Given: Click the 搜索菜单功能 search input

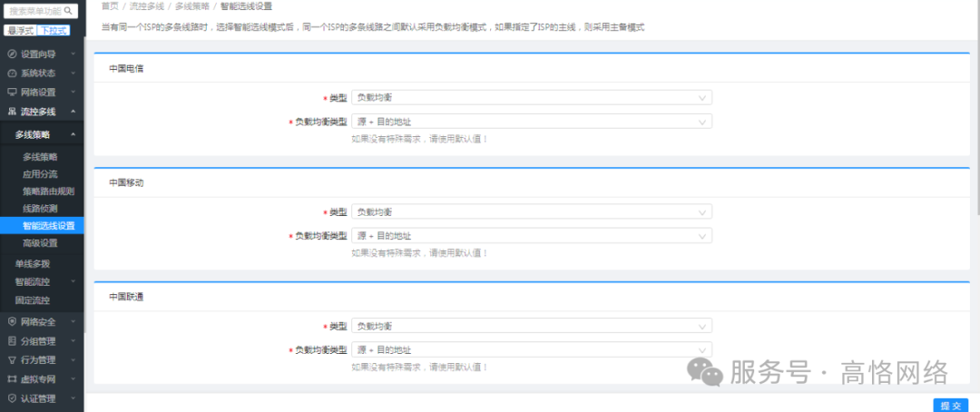Looking at the screenshot, I should pos(41,11).
